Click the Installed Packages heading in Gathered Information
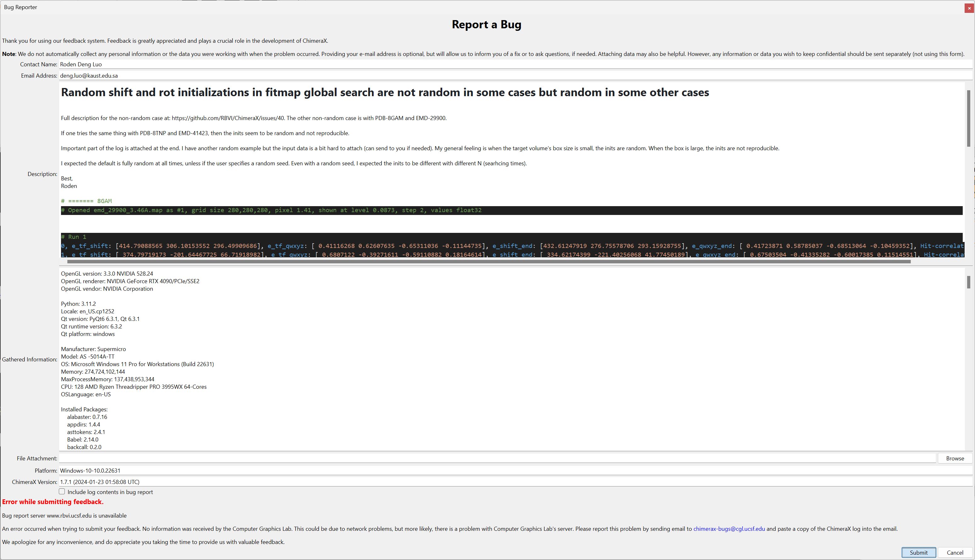This screenshot has height=560, width=975. click(84, 409)
